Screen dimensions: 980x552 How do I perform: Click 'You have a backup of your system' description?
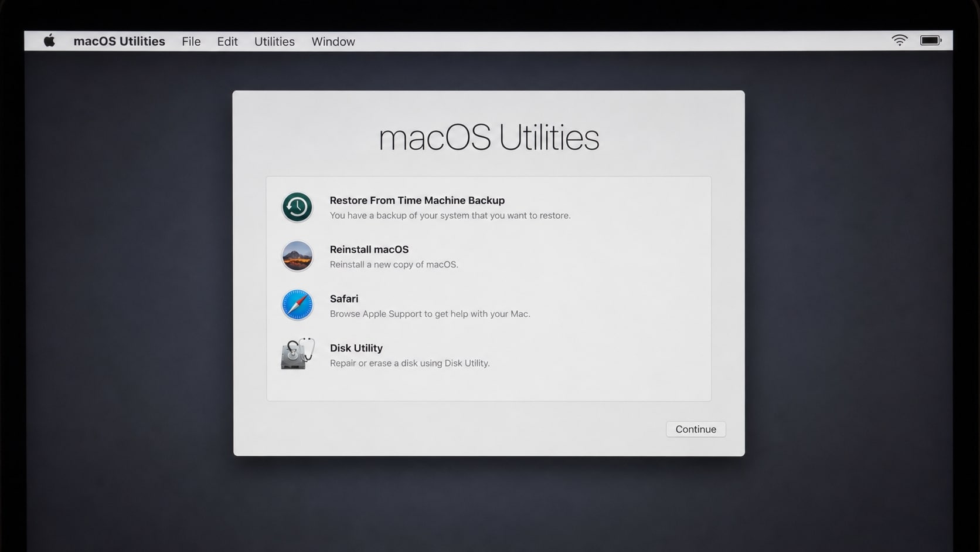[450, 216]
